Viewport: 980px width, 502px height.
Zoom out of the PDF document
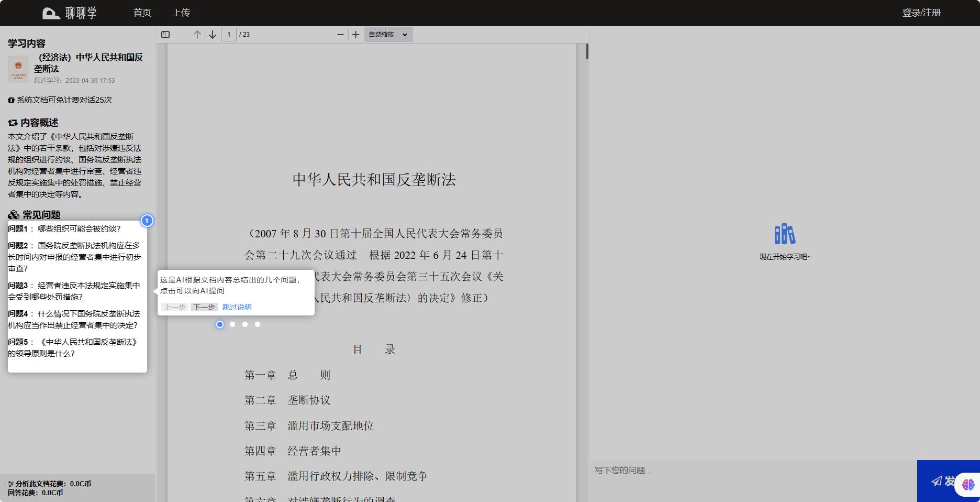(x=340, y=35)
